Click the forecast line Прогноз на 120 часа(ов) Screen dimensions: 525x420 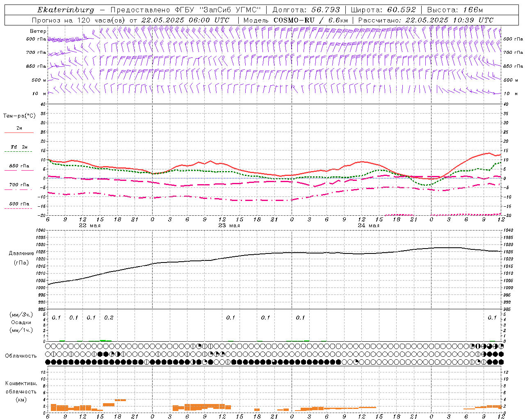point(79,20)
